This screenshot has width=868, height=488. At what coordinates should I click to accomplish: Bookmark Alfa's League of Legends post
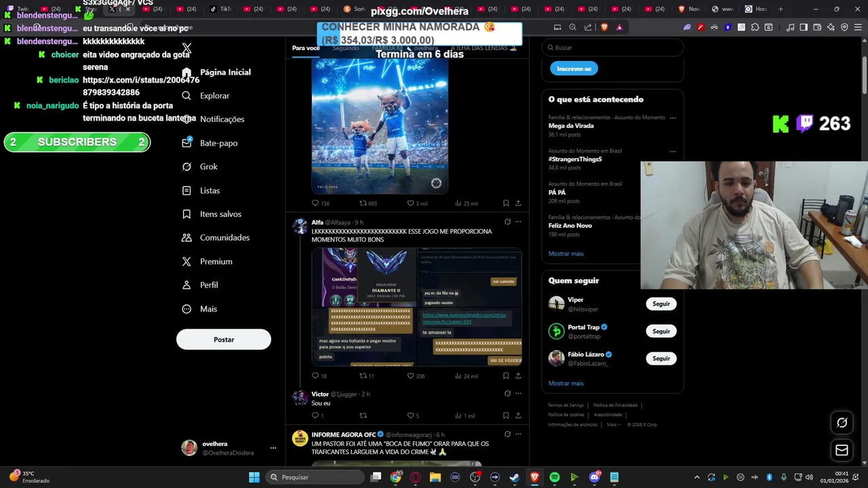pyautogui.click(x=506, y=376)
